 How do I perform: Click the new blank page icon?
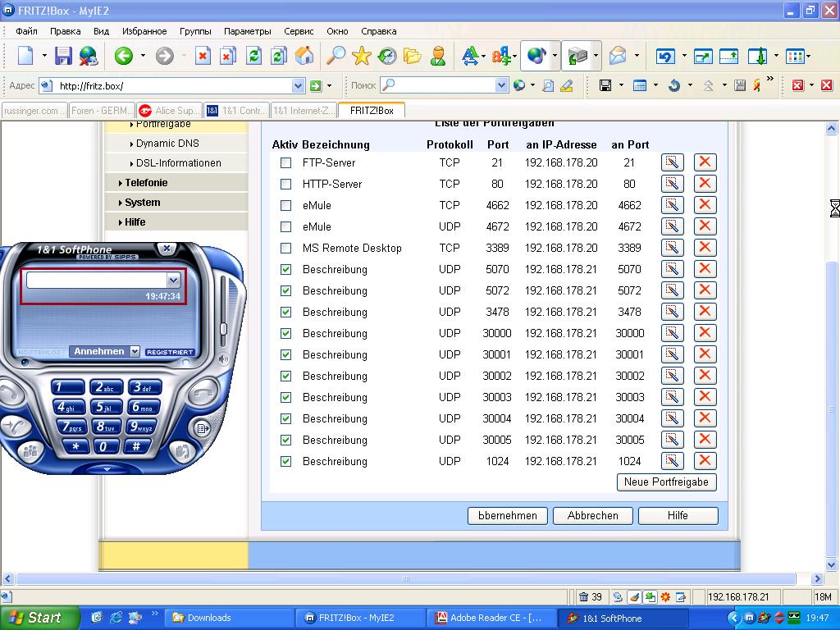(25, 55)
